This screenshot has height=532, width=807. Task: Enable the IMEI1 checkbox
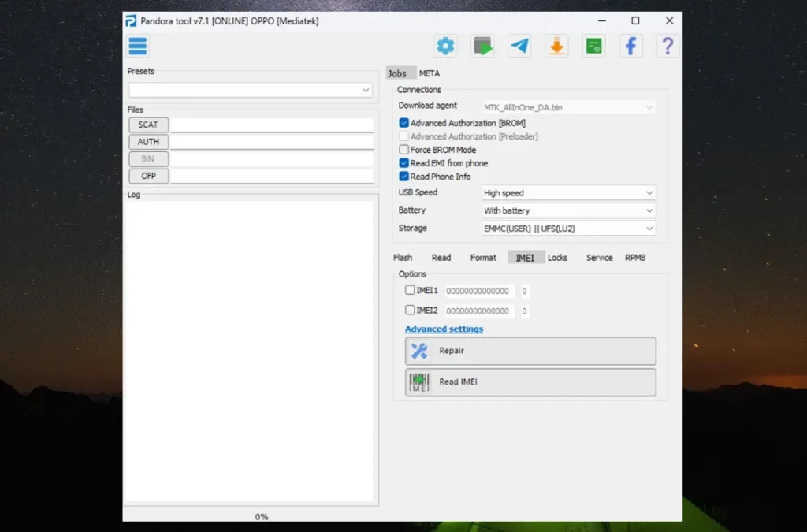[410, 290]
